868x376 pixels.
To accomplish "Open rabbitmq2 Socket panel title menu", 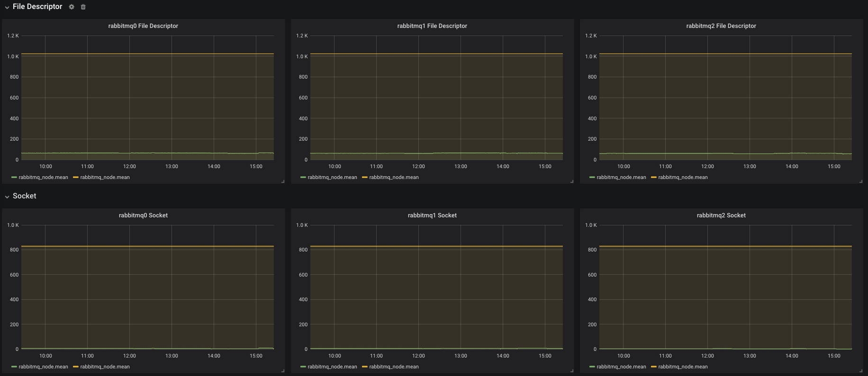I will point(721,215).
